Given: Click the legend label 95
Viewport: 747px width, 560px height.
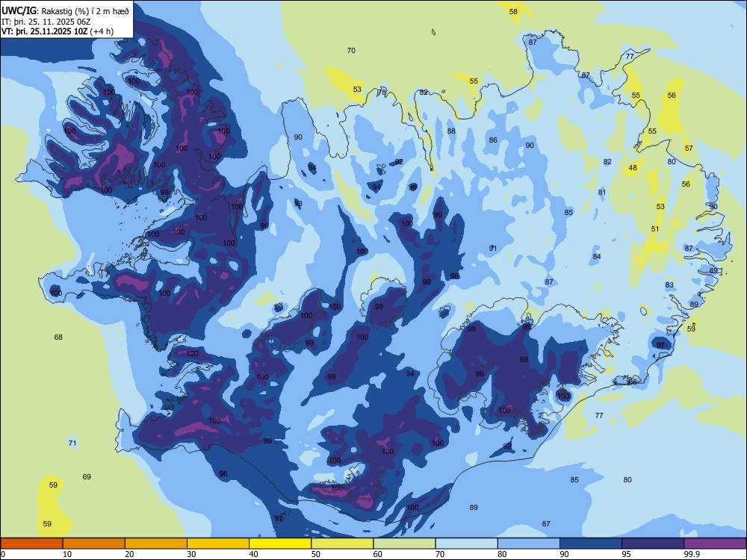Looking at the screenshot, I should pyautogui.click(x=627, y=554).
